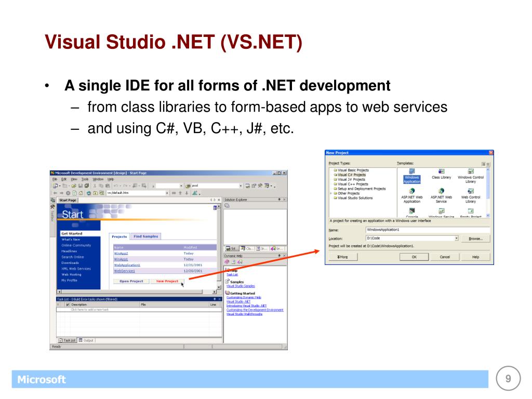Open View menu

[x=74, y=179]
